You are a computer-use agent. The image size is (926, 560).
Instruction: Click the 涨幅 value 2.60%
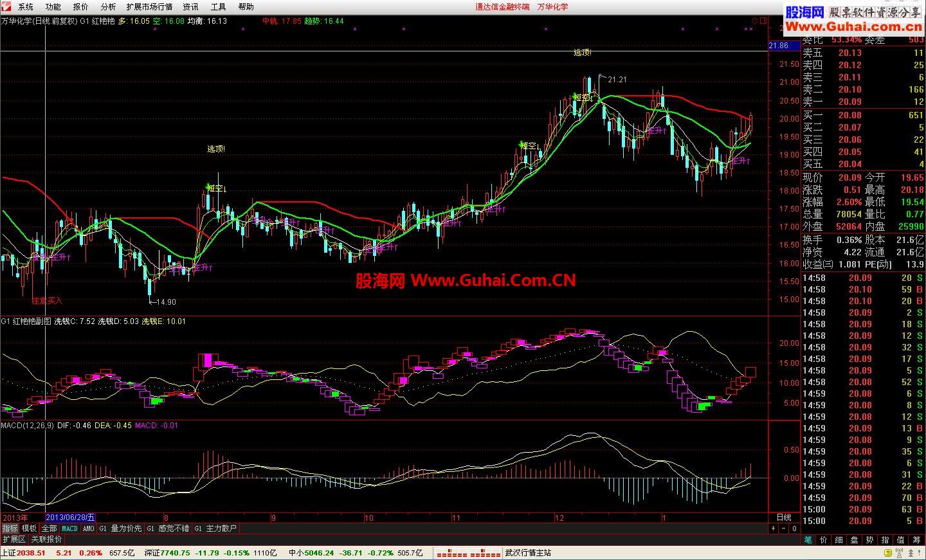[848, 202]
